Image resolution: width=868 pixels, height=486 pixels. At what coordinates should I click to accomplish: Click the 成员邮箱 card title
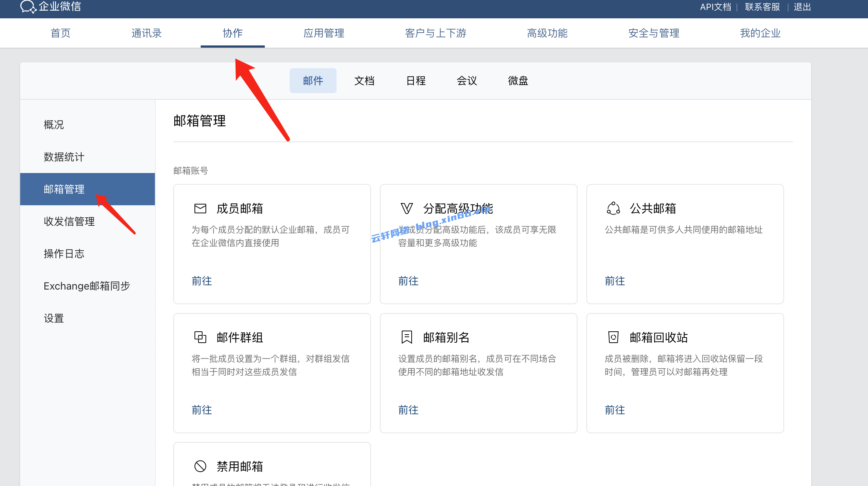coord(240,209)
